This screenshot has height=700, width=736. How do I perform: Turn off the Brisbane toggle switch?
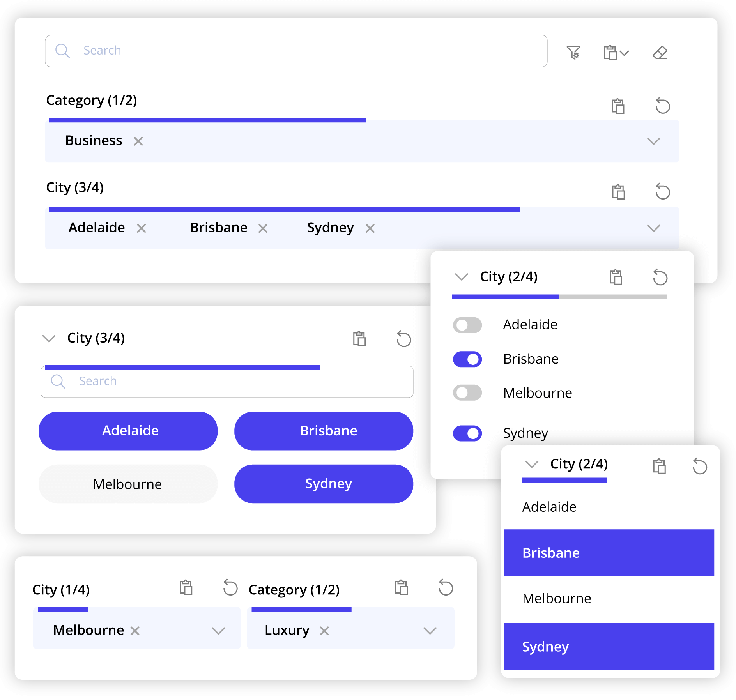(x=467, y=359)
